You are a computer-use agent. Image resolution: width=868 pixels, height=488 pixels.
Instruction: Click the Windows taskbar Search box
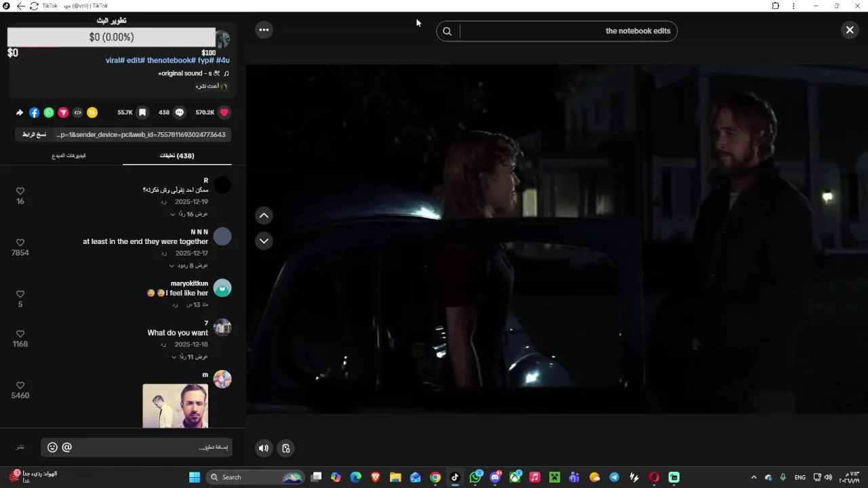[255, 477]
